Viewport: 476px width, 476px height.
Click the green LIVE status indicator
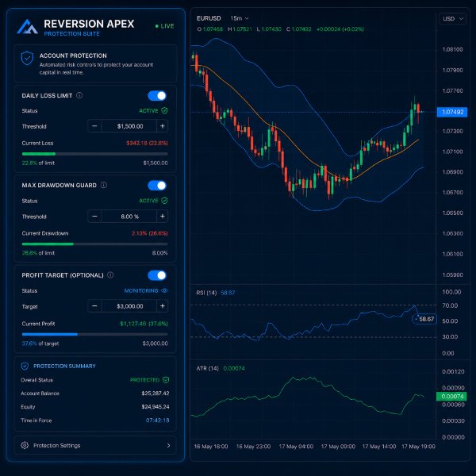[164, 26]
